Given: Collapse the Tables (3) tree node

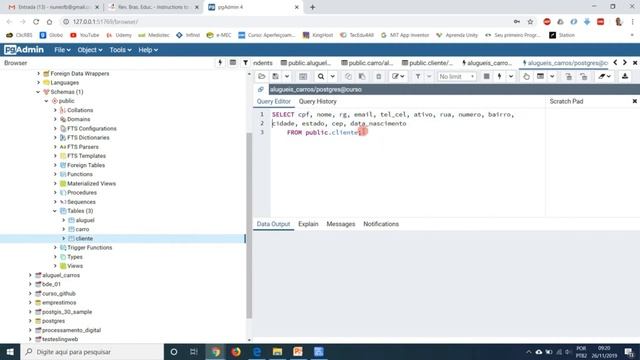Looking at the screenshot, I should click(x=55, y=211).
